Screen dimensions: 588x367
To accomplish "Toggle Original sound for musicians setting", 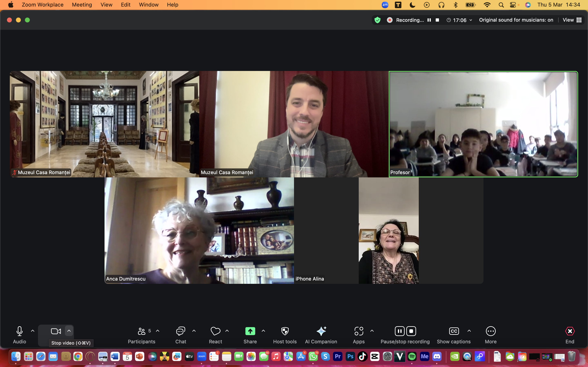I will (516, 20).
